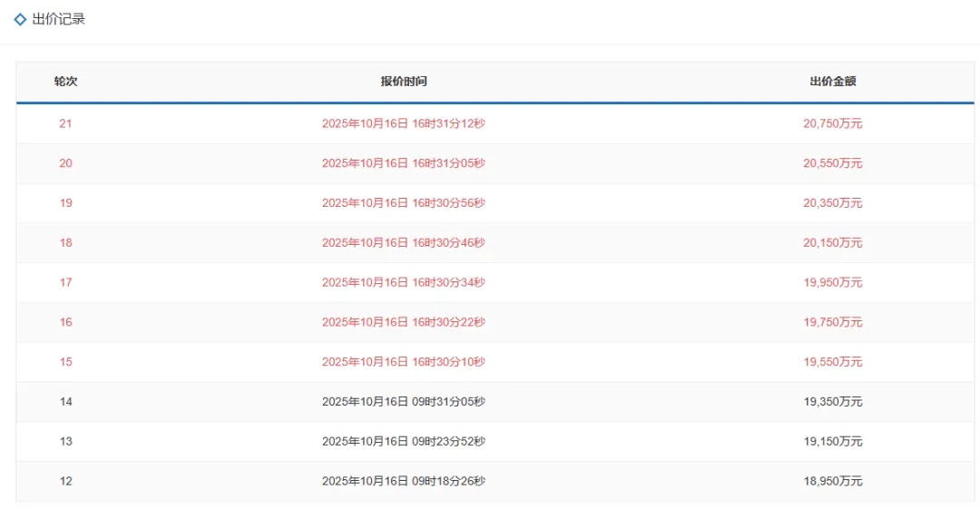The image size is (980, 509).
Task: Click the diamond icon beside 出价记录
Action: coord(20,19)
